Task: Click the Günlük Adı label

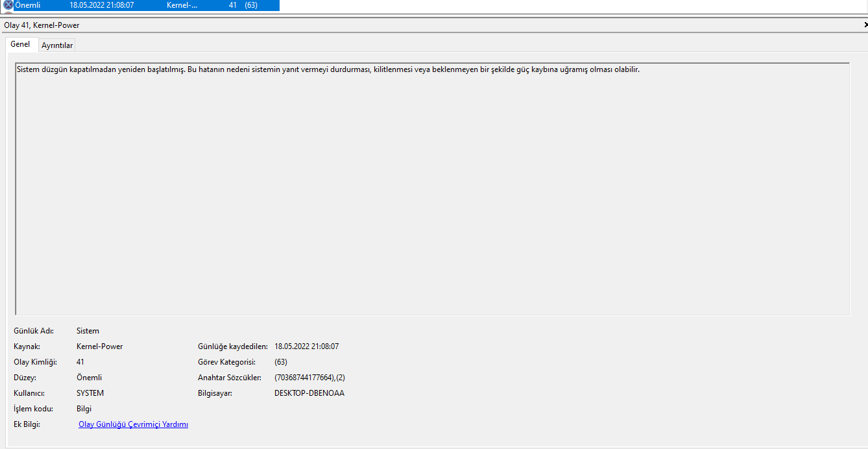Action: 34,331
